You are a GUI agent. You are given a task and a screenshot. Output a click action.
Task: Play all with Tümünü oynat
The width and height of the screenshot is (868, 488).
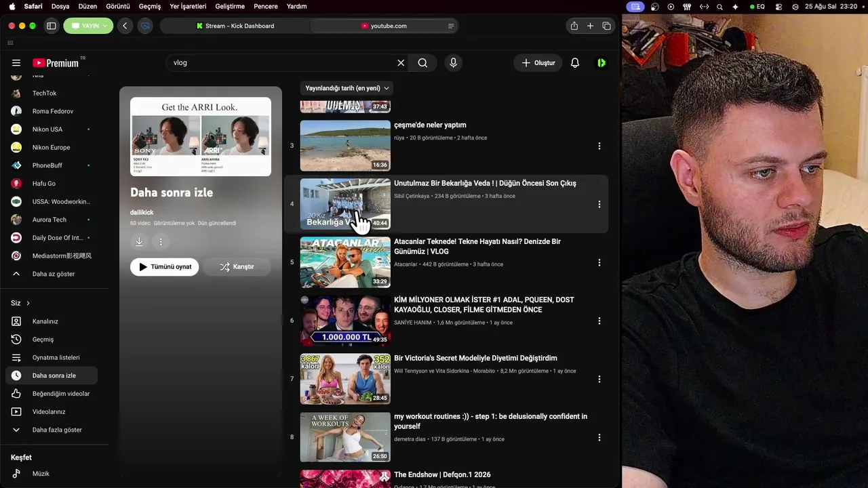(165, 267)
